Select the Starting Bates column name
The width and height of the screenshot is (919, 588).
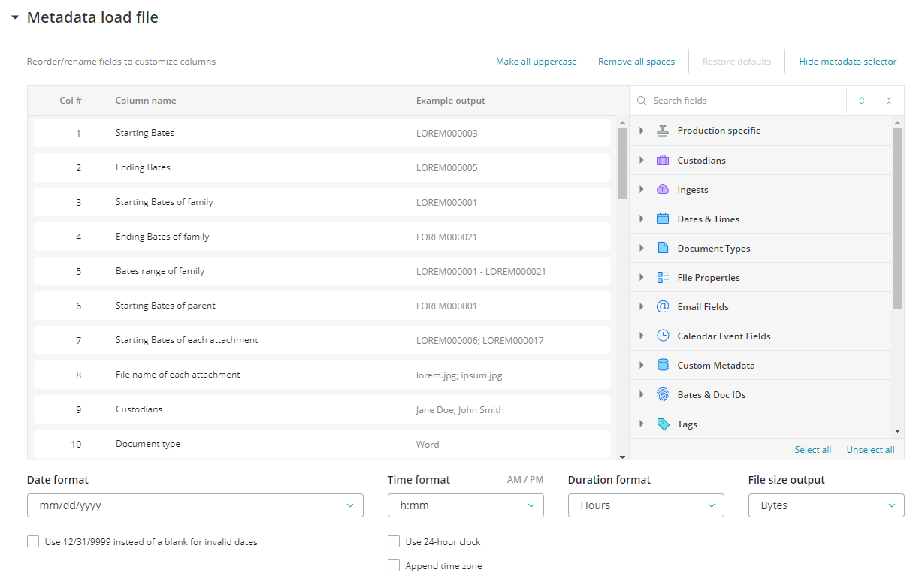(x=145, y=133)
